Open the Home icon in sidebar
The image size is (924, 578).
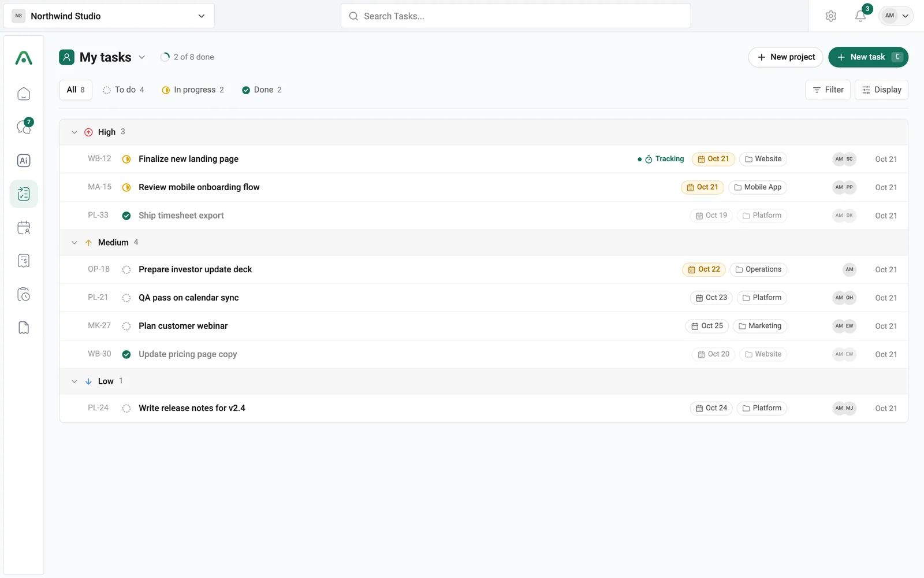tap(24, 94)
